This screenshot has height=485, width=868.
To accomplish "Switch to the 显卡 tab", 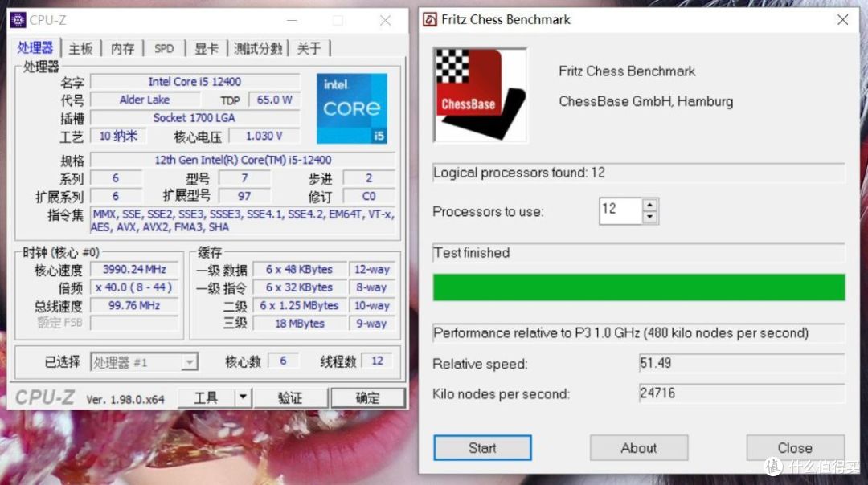I will 207,48.
